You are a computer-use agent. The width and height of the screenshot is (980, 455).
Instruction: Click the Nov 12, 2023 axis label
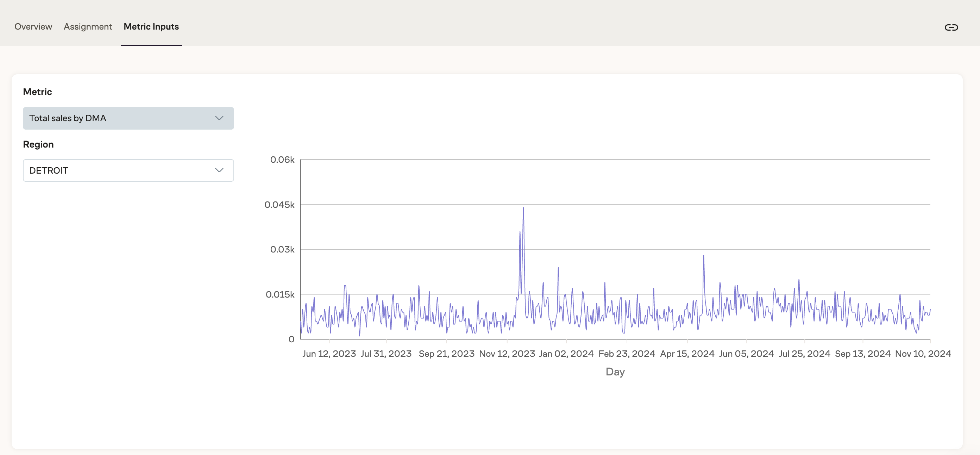507,353
